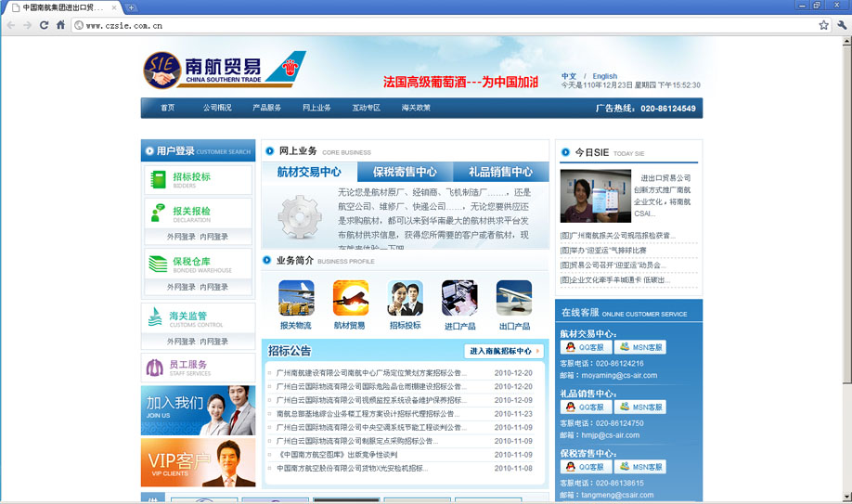Switch to the 航材交易中心 tab

309,172
